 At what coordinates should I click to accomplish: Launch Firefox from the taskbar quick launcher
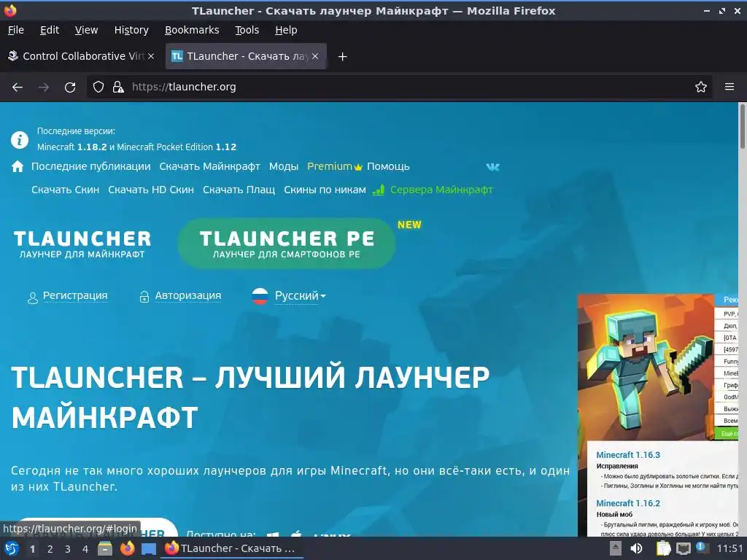pyautogui.click(x=127, y=548)
